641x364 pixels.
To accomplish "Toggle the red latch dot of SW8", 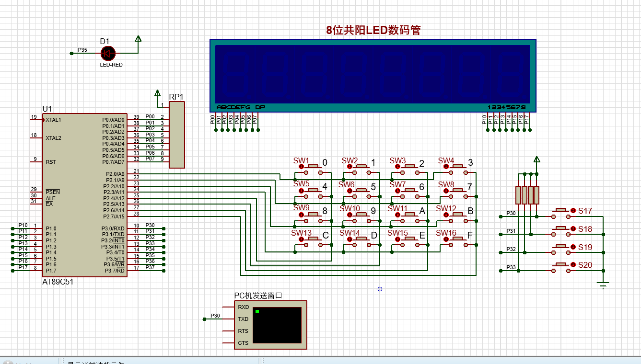I will pyautogui.click(x=446, y=191).
